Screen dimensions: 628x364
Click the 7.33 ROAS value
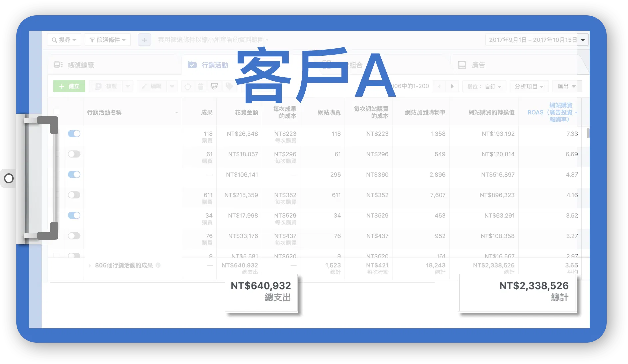[572, 134]
